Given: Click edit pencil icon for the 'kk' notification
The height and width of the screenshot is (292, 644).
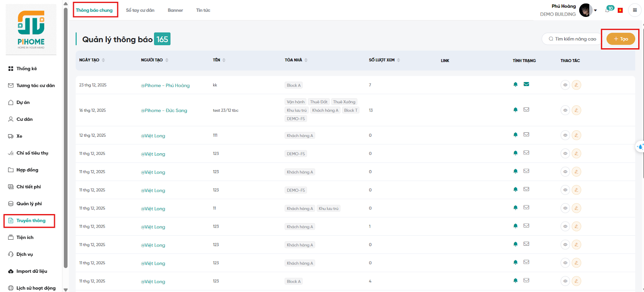Looking at the screenshot, I should coord(576,85).
